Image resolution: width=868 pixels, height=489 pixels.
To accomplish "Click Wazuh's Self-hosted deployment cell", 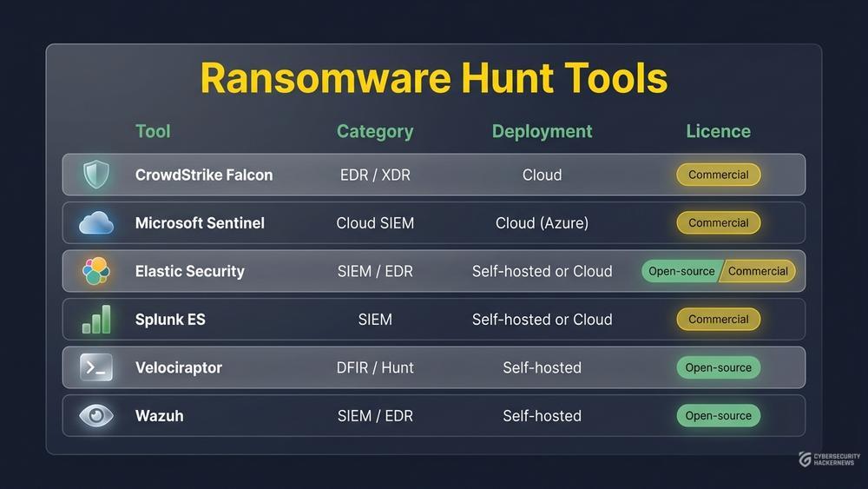I will coord(542,416).
